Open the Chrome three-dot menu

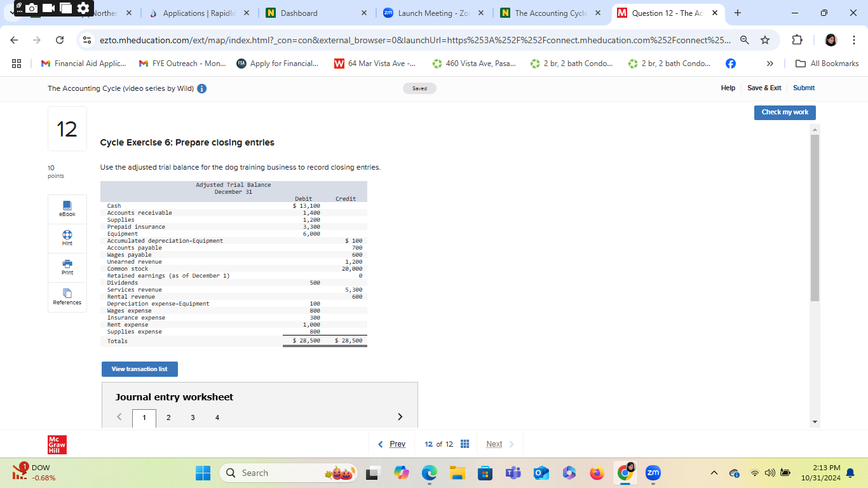854,41
